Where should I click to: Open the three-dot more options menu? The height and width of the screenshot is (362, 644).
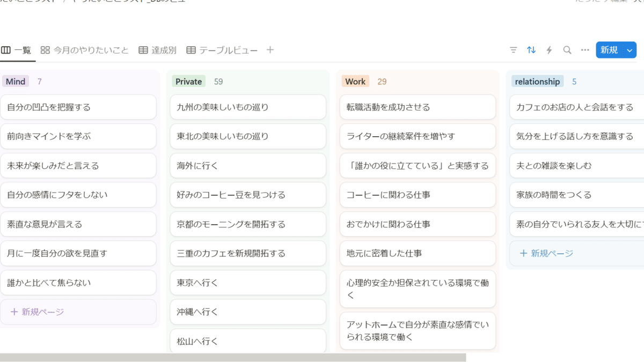585,50
